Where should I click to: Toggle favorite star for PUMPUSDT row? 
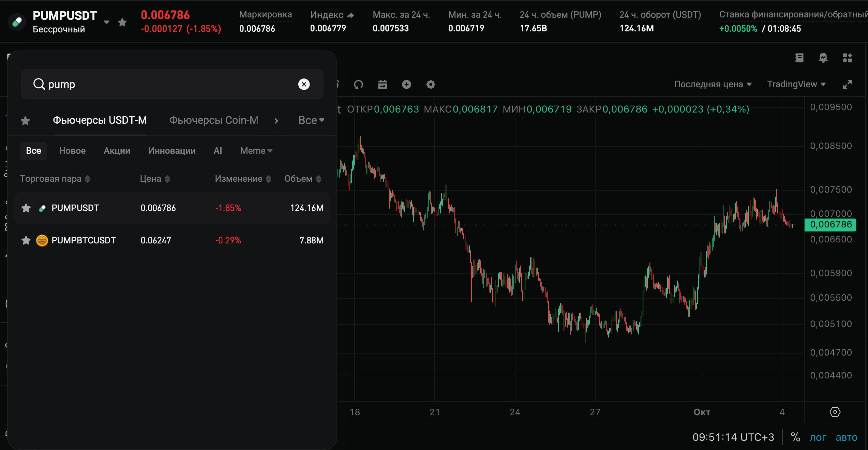click(x=26, y=208)
